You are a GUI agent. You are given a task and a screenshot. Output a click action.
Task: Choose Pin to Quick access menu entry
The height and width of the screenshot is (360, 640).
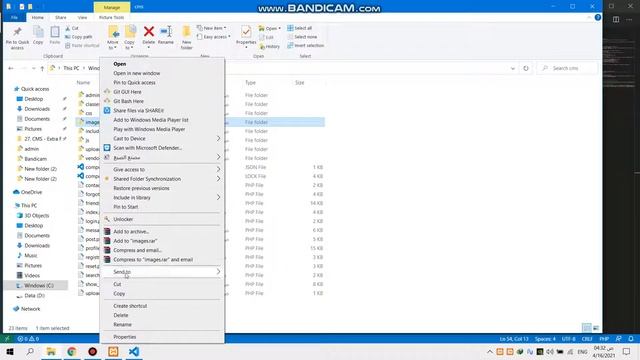162,82
